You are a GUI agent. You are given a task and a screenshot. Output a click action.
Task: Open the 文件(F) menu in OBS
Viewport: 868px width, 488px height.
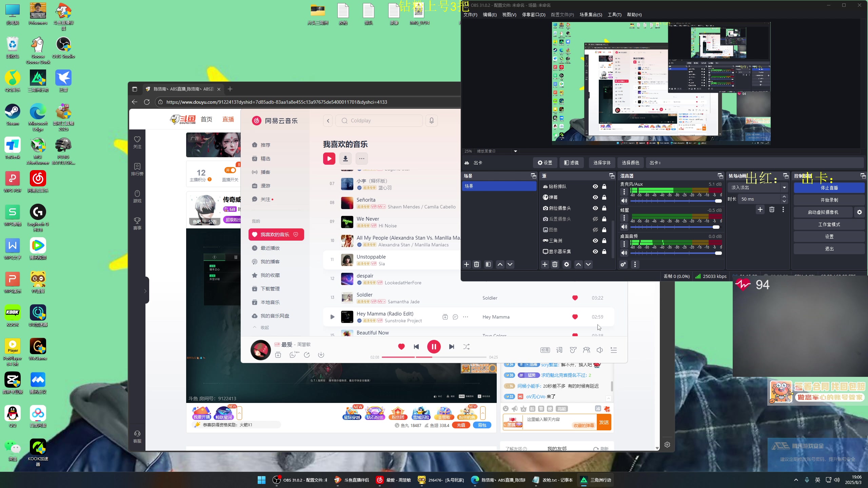(x=470, y=15)
